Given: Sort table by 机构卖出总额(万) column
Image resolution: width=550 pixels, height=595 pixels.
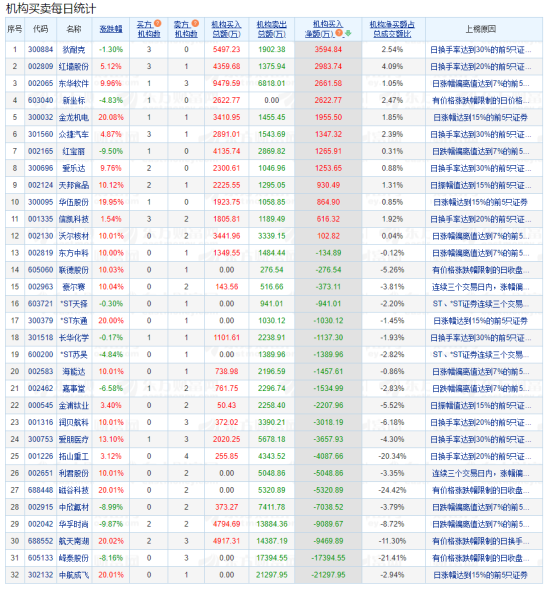Looking at the screenshot, I should click(x=271, y=29).
